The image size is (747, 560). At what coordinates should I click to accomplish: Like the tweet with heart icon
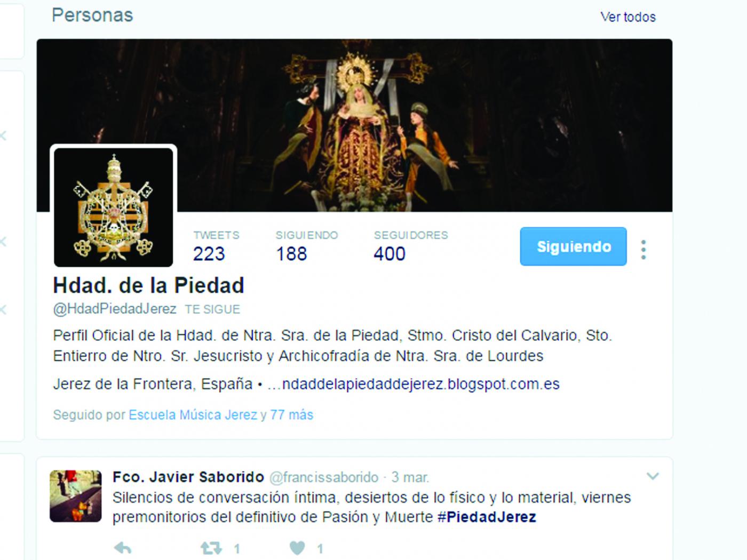point(297,548)
